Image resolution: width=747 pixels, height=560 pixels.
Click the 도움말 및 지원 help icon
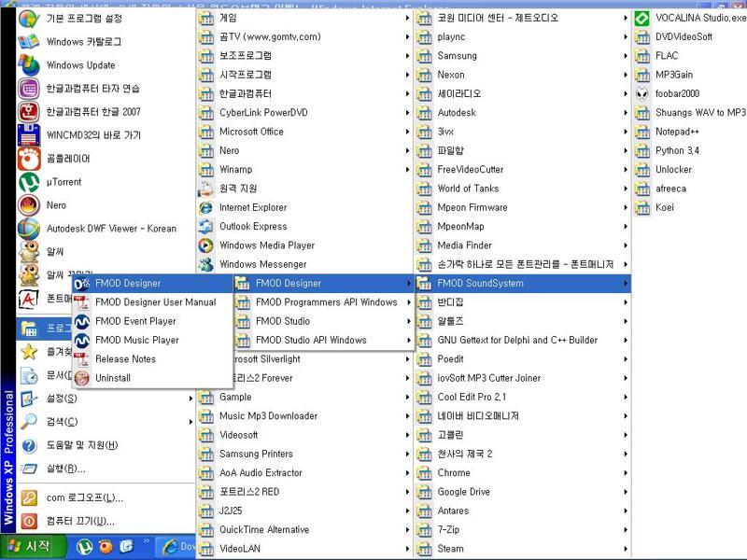coord(29,446)
